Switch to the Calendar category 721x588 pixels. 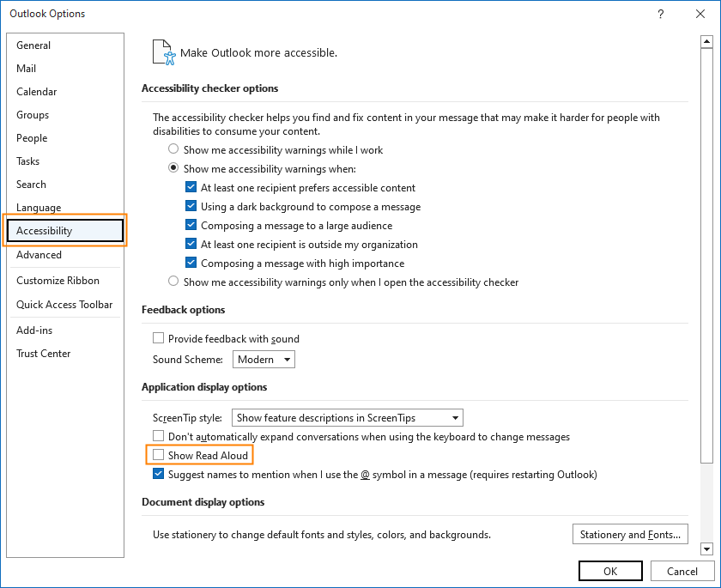tap(37, 92)
